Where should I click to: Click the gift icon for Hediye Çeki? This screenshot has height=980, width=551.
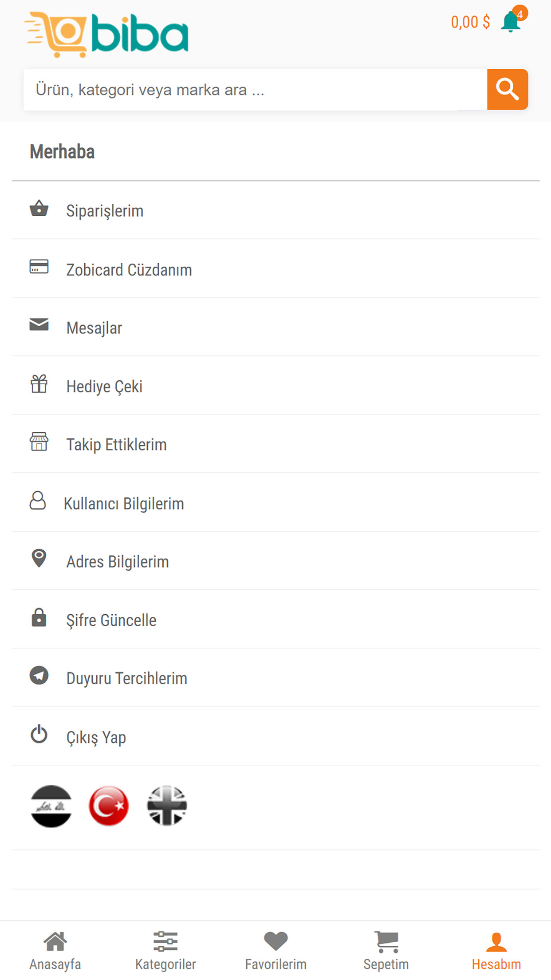pos(39,384)
